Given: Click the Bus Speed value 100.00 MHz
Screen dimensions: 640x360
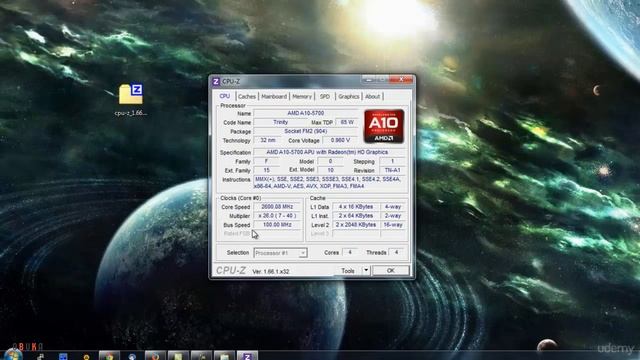Looking at the screenshot, I should tap(277, 225).
